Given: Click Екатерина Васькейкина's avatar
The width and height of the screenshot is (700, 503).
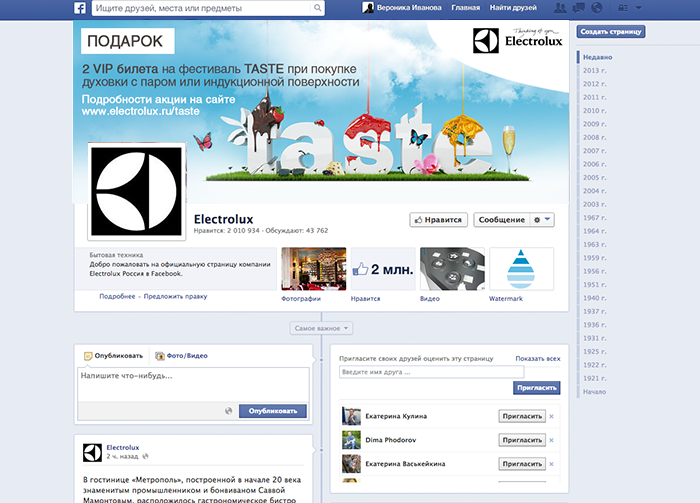Looking at the screenshot, I should [x=351, y=464].
